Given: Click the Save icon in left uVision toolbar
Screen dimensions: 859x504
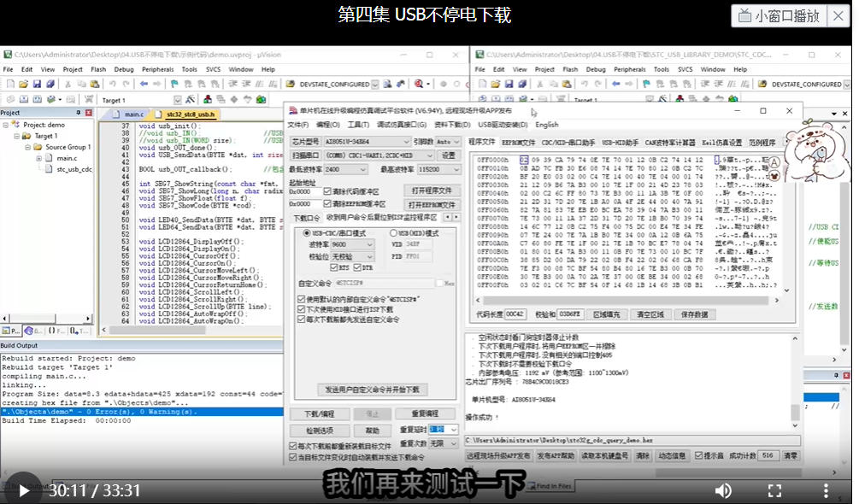Looking at the screenshot, I should point(37,84).
